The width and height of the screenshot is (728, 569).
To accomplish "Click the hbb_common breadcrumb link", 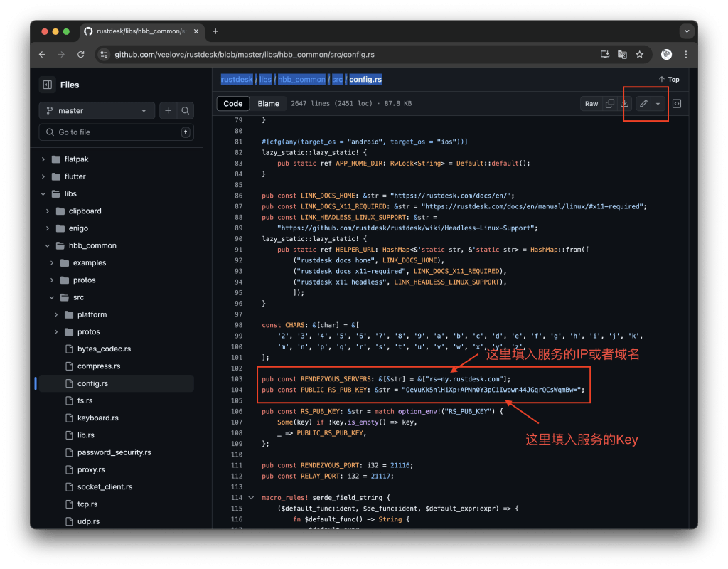I will [x=301, y=79].
